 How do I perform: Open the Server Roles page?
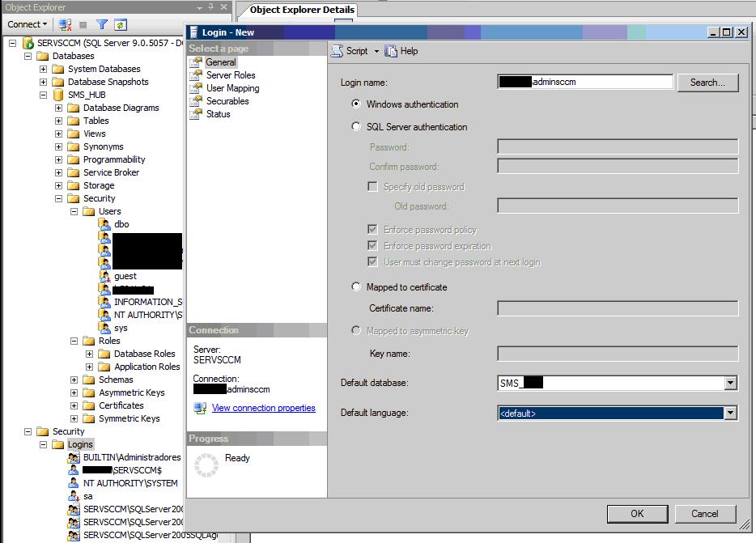tap(231, 75)
